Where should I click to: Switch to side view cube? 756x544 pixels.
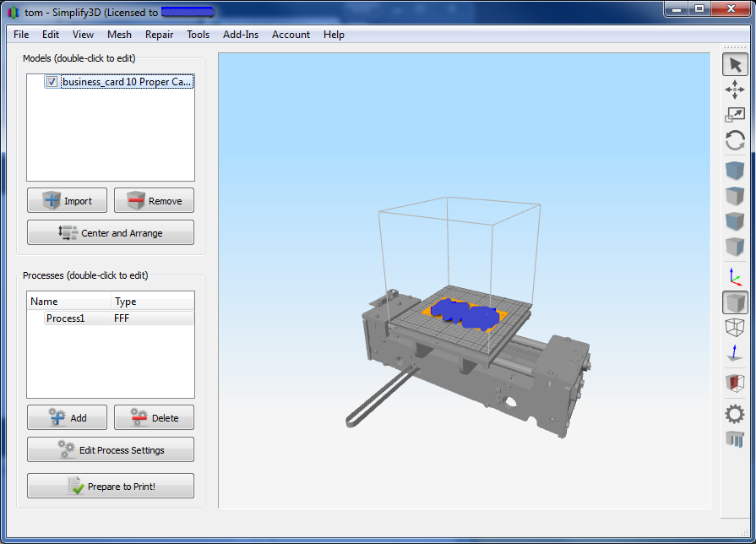(735, 246)
